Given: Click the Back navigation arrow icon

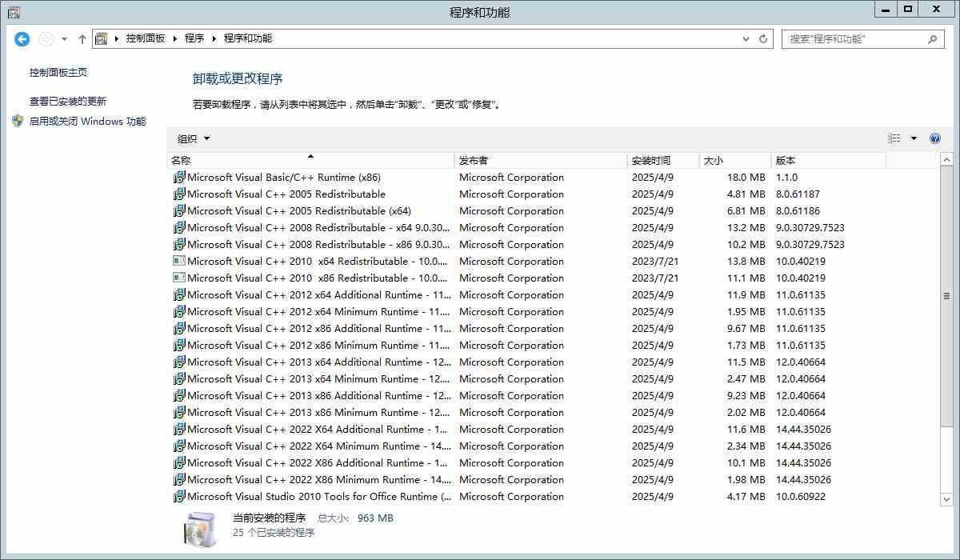Looking at the screenshot, I should [22, 38].
